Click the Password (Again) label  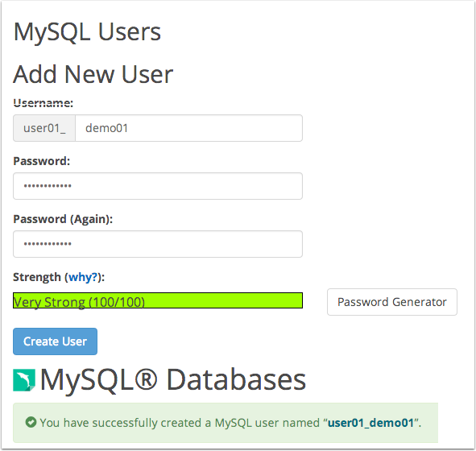tap(63, 219)
